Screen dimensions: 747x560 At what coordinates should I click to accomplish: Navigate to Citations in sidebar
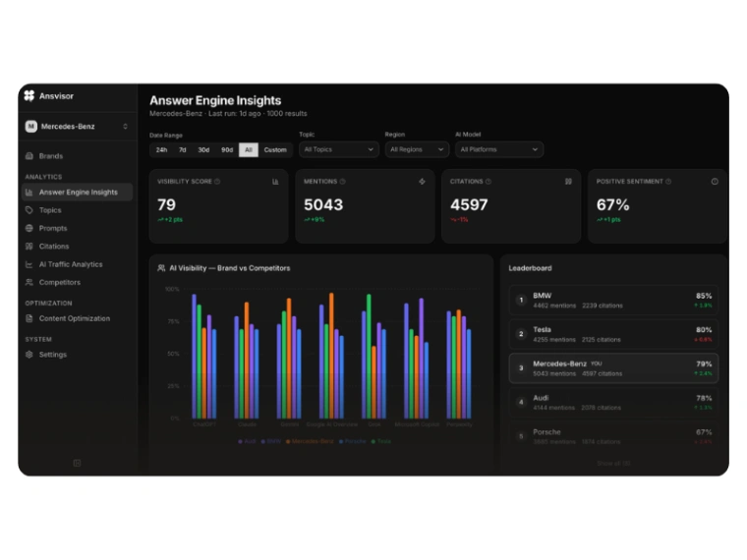78,247
